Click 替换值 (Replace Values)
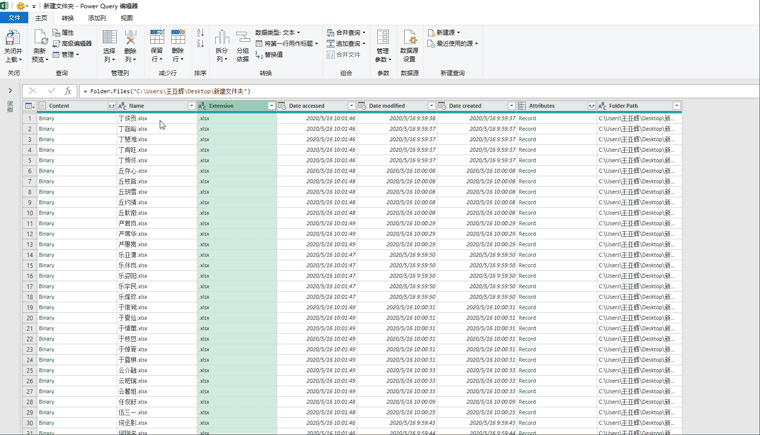This screenshot has height=435, width=760. pyautogui.click(x=269, y=55)
